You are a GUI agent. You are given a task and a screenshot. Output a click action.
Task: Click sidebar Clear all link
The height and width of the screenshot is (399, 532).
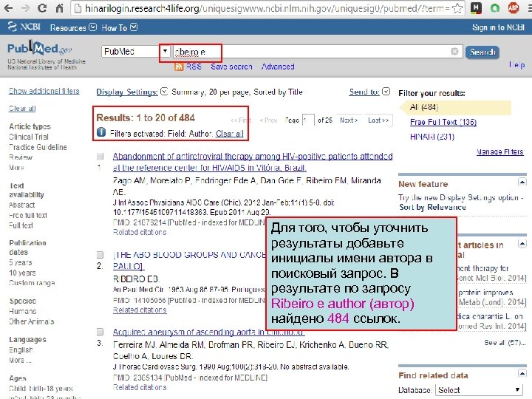pos(22,108)
